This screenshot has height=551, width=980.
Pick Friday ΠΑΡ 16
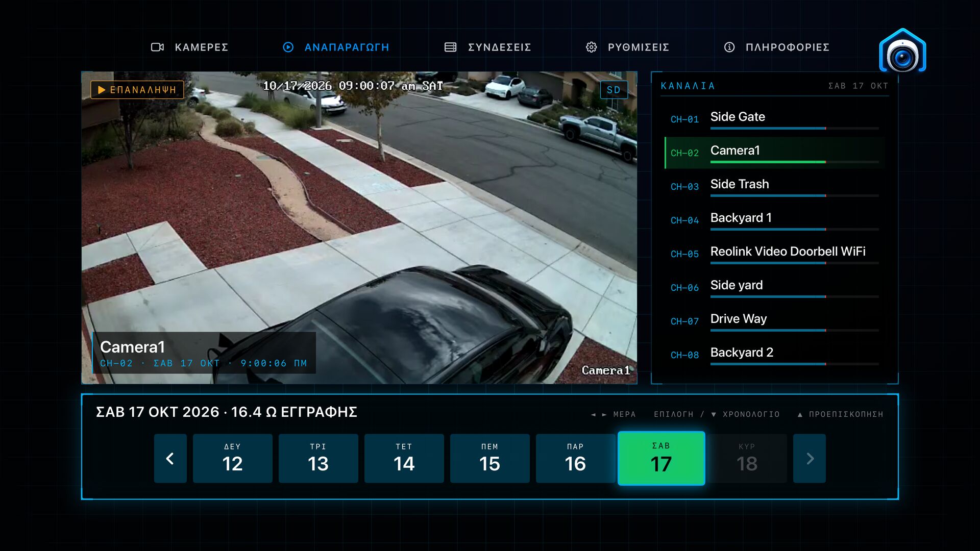(576, 458)
